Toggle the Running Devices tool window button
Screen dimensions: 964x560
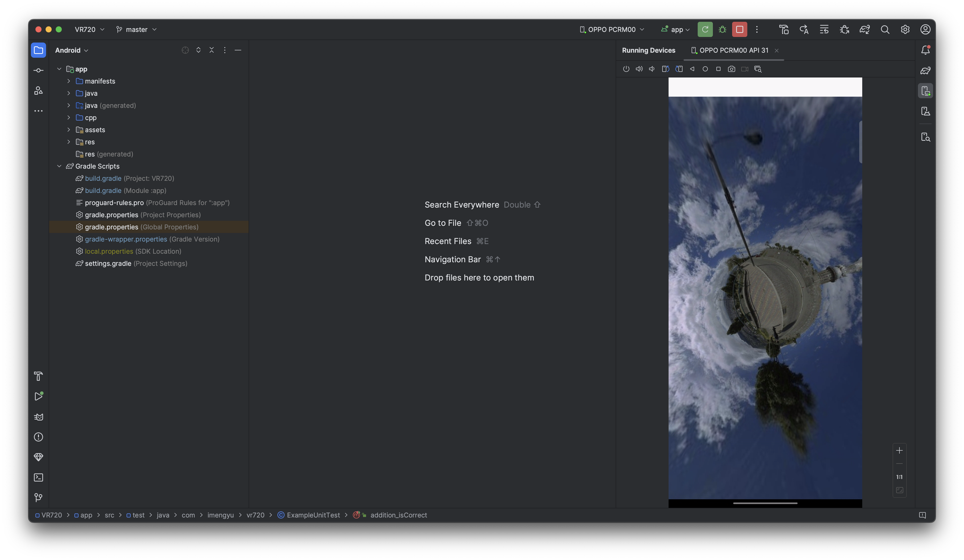925,91
